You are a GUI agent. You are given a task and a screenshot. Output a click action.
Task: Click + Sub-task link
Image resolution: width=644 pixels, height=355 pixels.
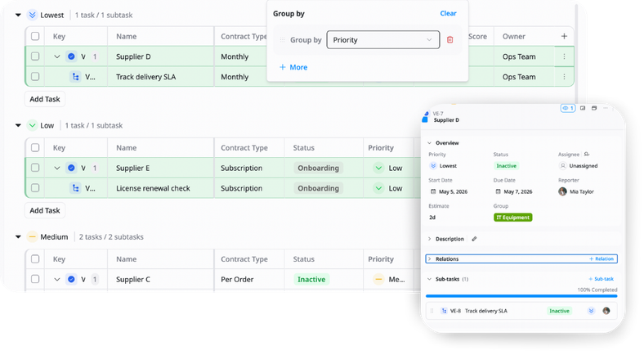601,279
